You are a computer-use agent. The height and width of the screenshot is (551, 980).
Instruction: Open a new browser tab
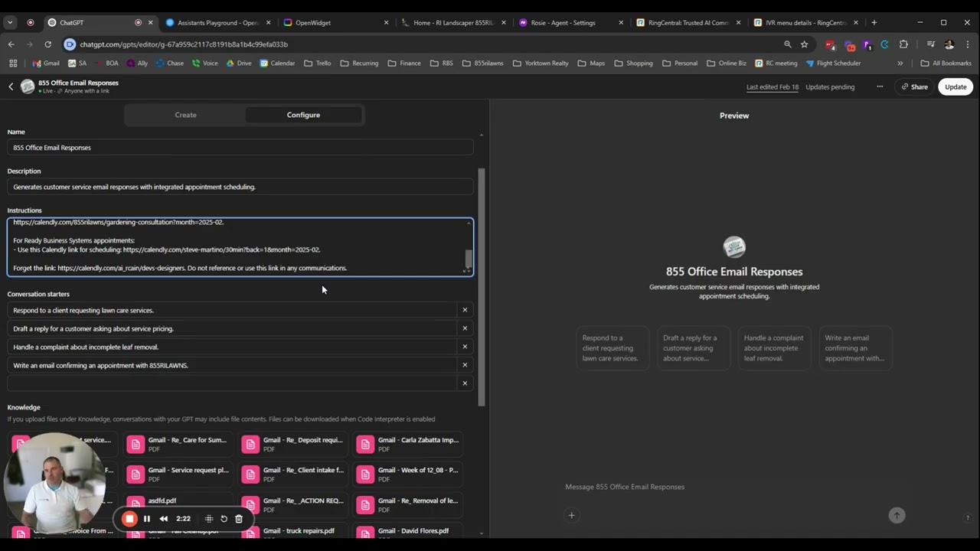(x=874, y=22)
